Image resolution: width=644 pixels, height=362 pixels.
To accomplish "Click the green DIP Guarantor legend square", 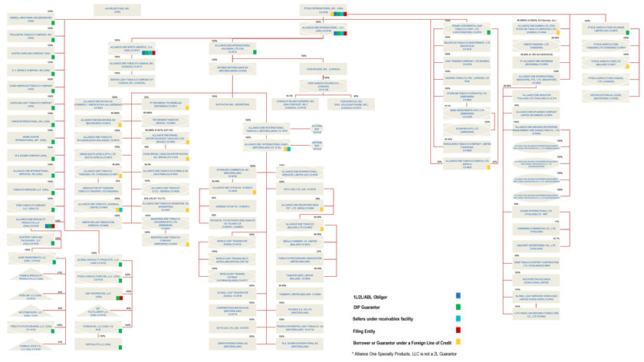I will [x=458, y=307].
